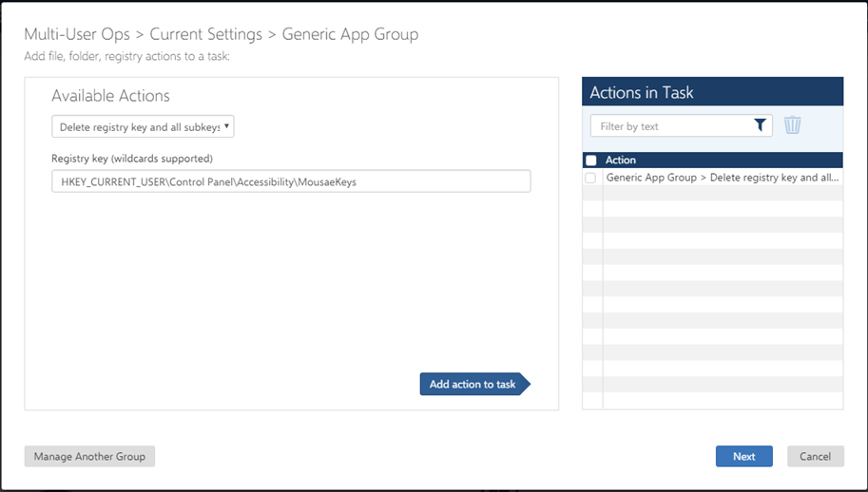This screenshot has height=492, width=868.
Task: Click the first empty row below the action
Action: 722,193
